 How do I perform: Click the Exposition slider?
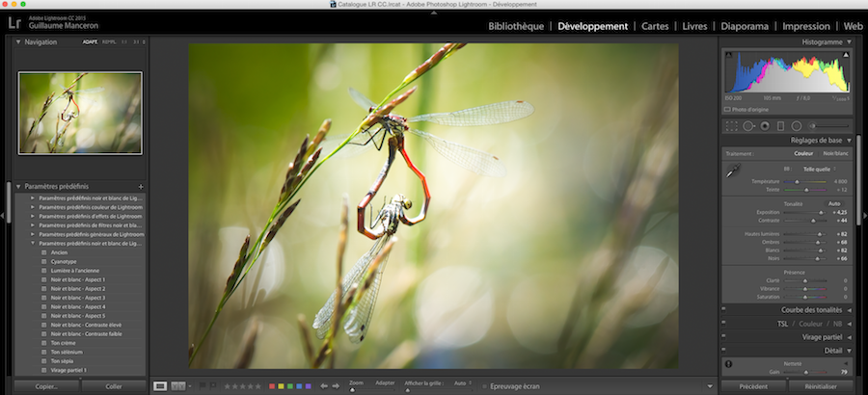(805, 213)
